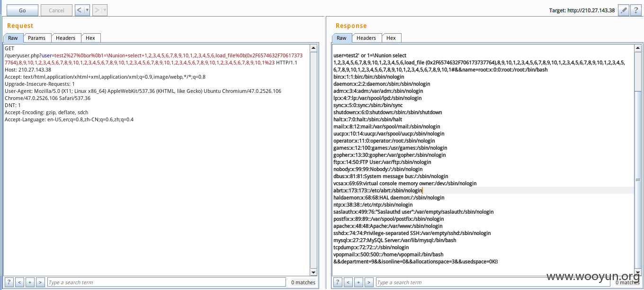Click next match button in Request search
Screen dimensions: 644x290
click(40, 282)
